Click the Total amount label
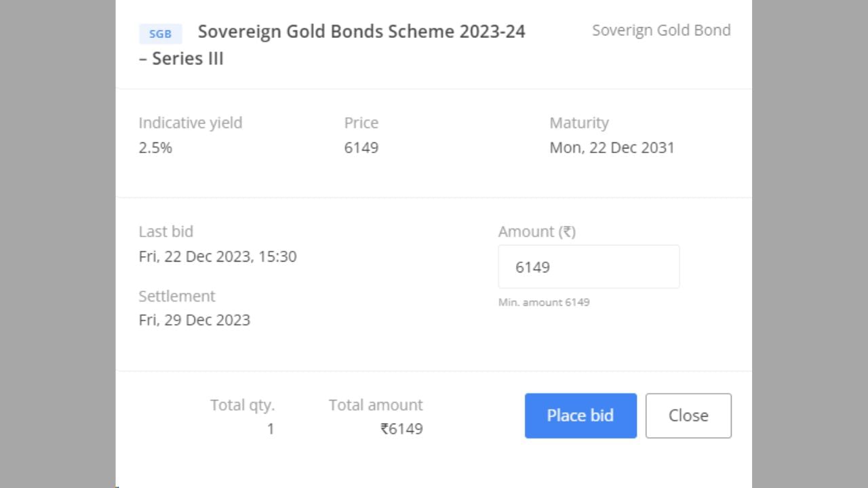Screen dimensions: 868x488 click(x=376, y=405)
